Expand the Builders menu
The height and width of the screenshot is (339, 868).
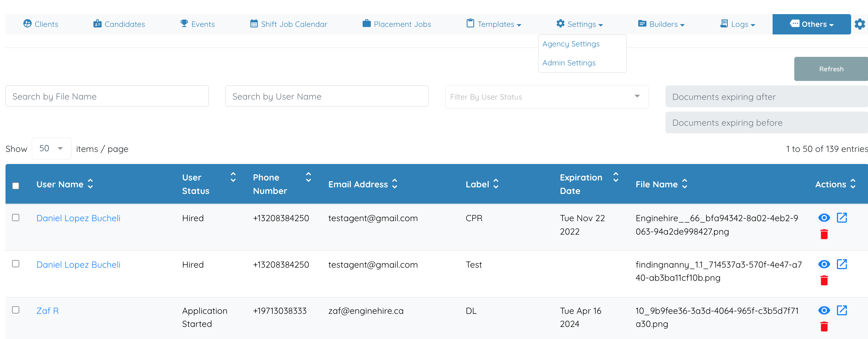[661, 24]
